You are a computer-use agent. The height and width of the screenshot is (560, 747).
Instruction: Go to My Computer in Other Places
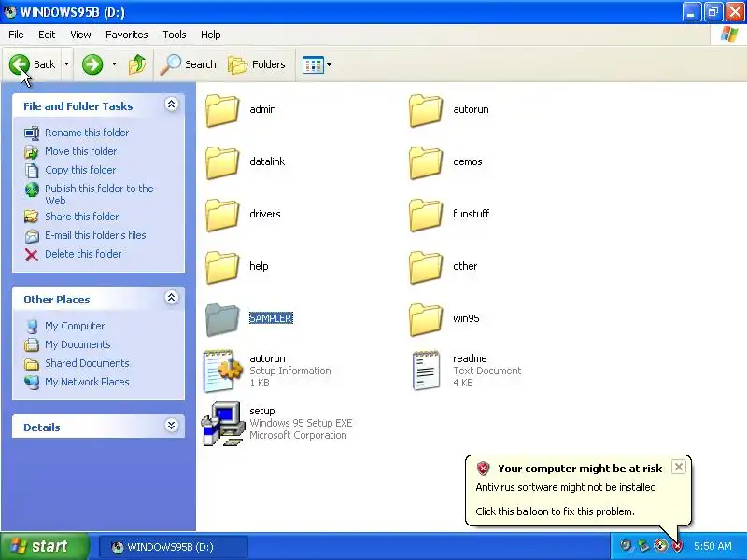[75, 326]
